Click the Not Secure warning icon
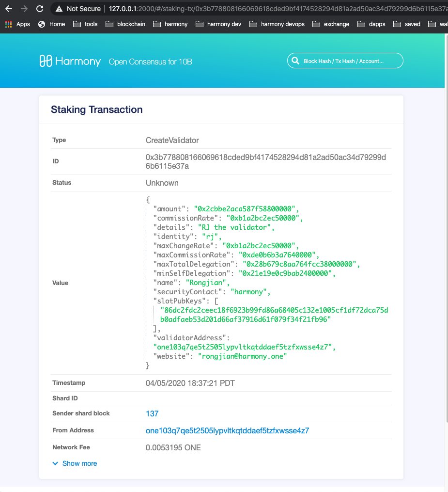This screenshot has height=492, width=448. click(x=59, y=9)
